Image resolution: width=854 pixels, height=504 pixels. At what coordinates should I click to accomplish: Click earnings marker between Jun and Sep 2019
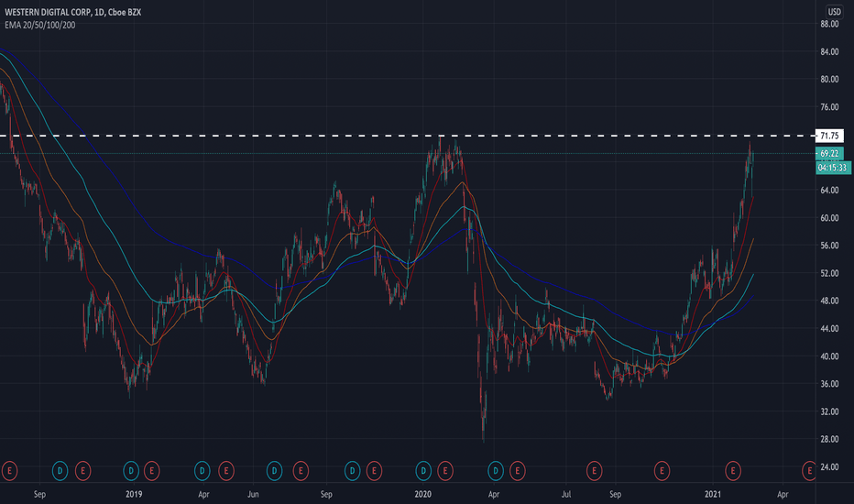click(x=301, y=470)
